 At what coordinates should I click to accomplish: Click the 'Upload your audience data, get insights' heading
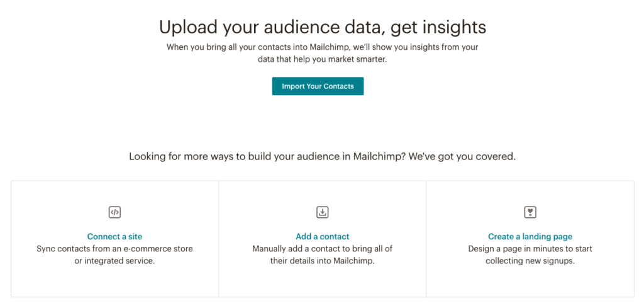[x=323, y=28]
